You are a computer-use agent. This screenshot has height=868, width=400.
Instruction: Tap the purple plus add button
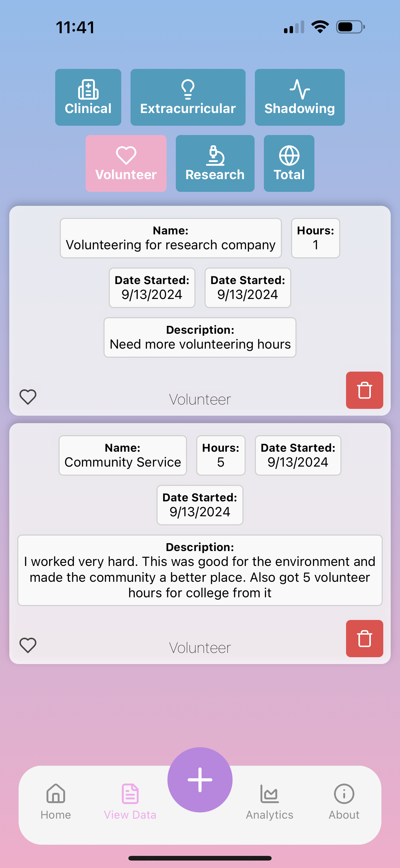[200, 780]
